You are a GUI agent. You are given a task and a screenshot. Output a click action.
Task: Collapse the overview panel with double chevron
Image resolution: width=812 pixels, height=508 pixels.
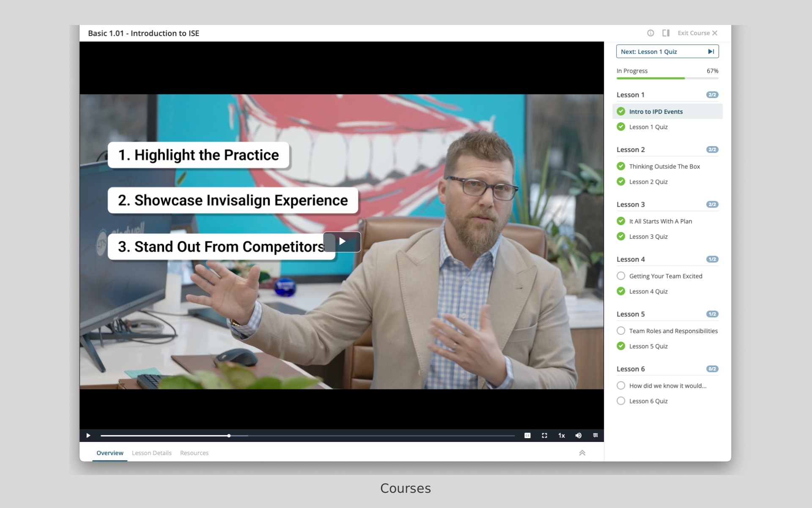[x=582, y=453]
